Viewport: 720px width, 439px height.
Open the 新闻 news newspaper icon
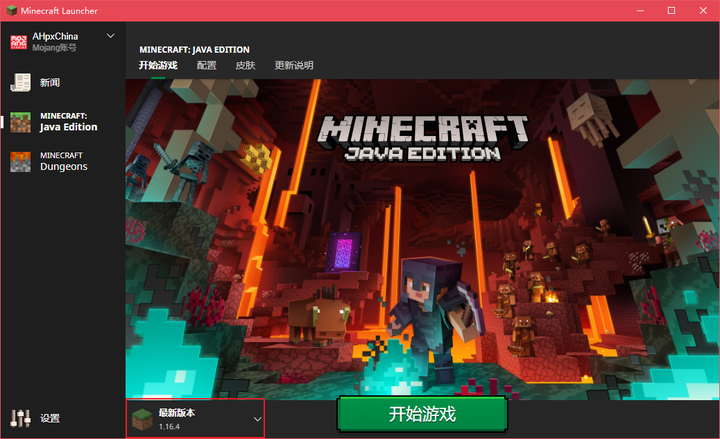click(x=20, y=83)
